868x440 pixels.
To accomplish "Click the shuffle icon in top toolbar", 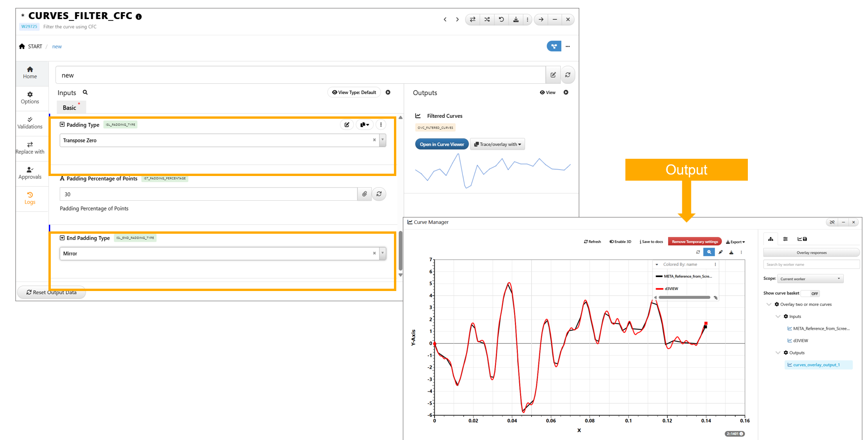I will point(487,20).
